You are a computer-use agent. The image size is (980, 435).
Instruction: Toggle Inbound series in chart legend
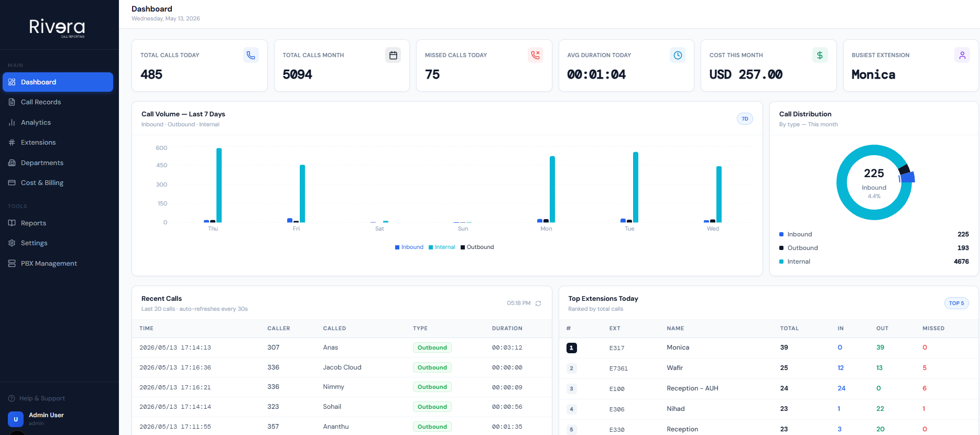[409, 247]
